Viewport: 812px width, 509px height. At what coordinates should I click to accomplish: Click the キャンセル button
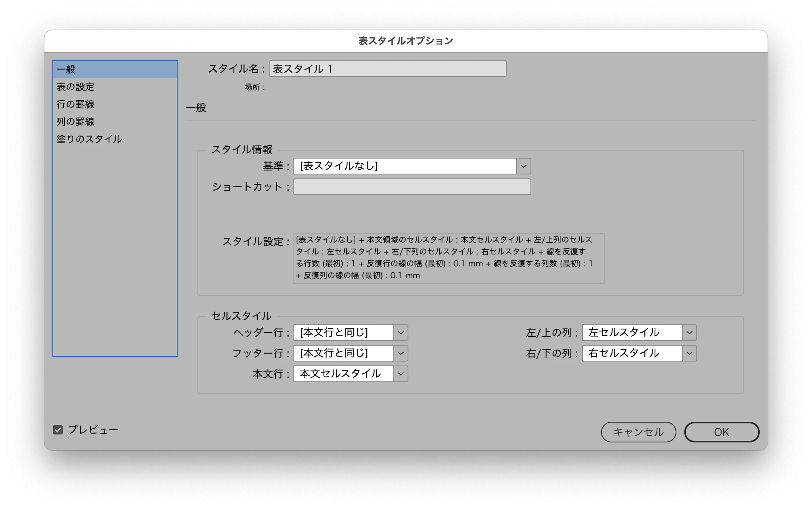[x=638, y=432]
